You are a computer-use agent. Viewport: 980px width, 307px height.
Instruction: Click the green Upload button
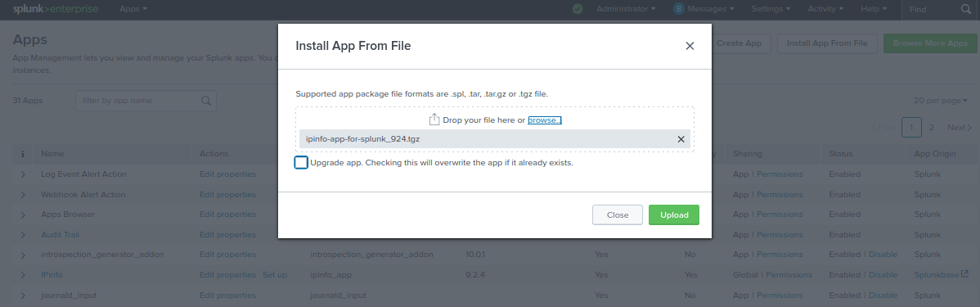pos(674,214)
